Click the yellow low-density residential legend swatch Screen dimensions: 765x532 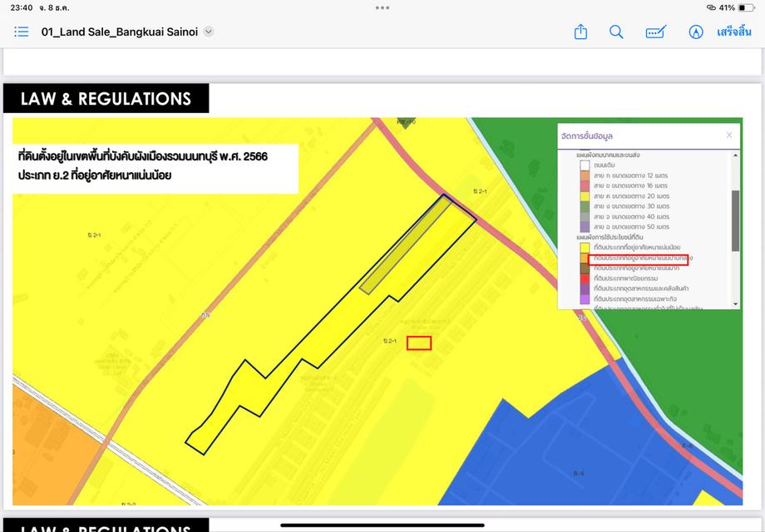pos(585,248)
